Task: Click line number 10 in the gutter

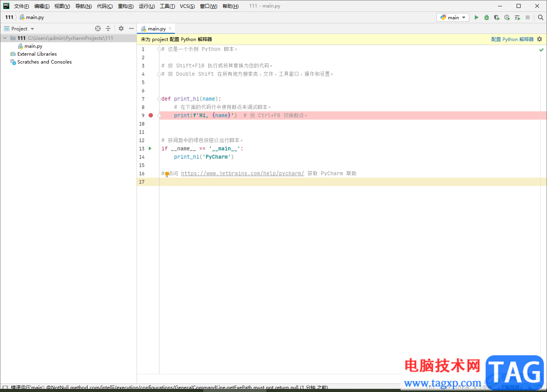Action: click(142, 124)
